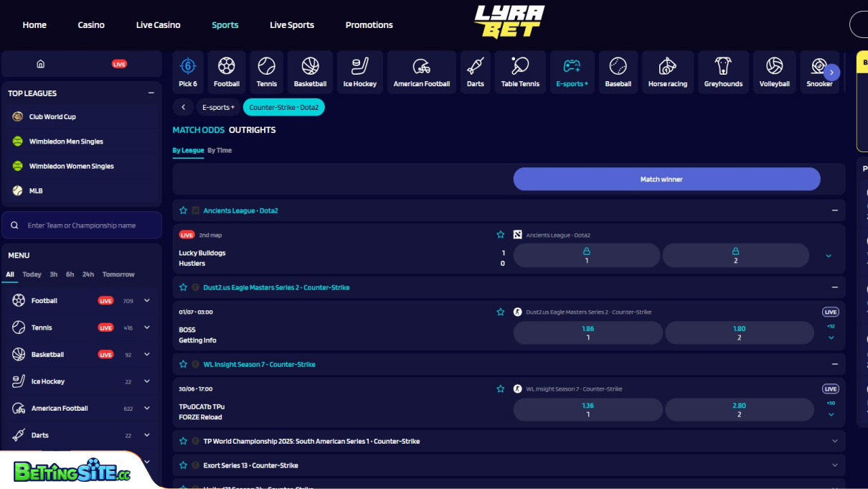Select the Tennis sport icon
868x489 pixels.
tap(266, 71)
